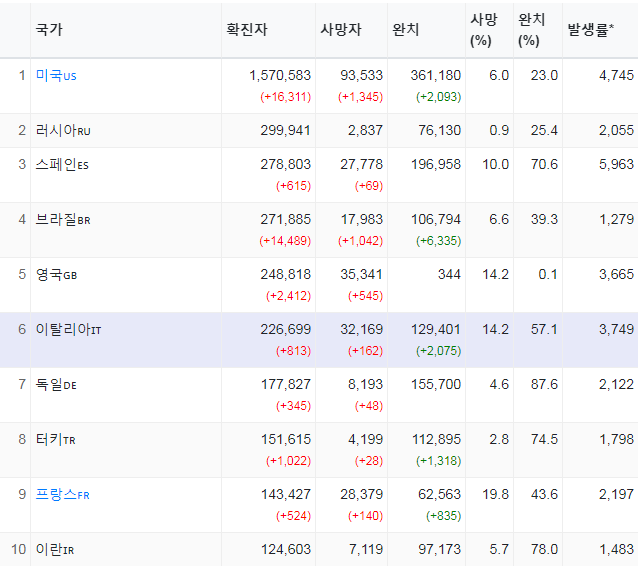Sort by 사망자 column header
This screenshot has height=566, width=638.
(341, 30)
